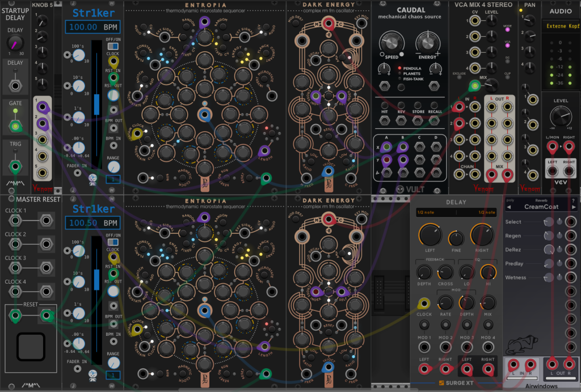Image resolution: width=581 pixels, height=392 pixels.
Task: Click Caudal's Y row B column output jack
Action: click(x=403, y=160)
